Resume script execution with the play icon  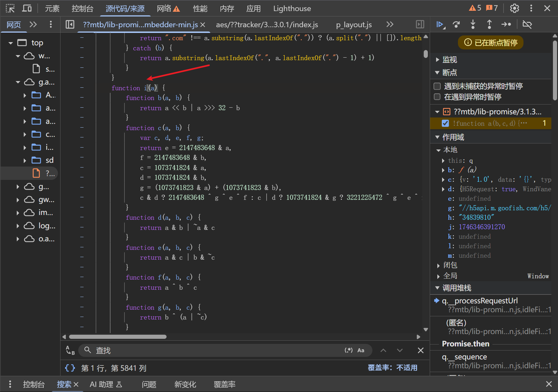click(x=440, y=24)
